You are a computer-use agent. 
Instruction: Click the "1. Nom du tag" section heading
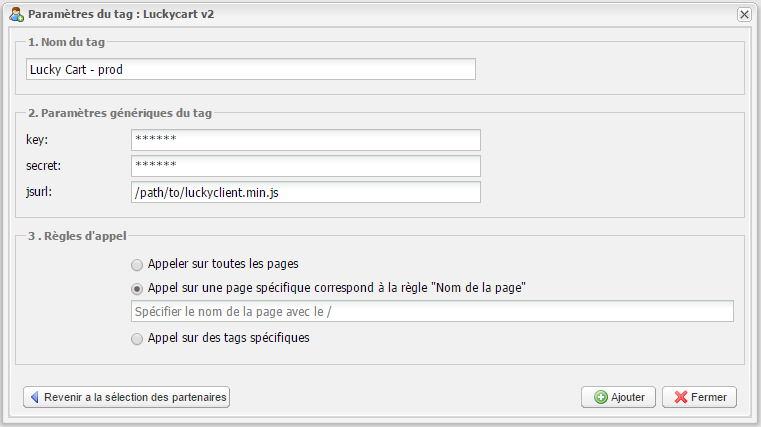[x=68, y=43]
